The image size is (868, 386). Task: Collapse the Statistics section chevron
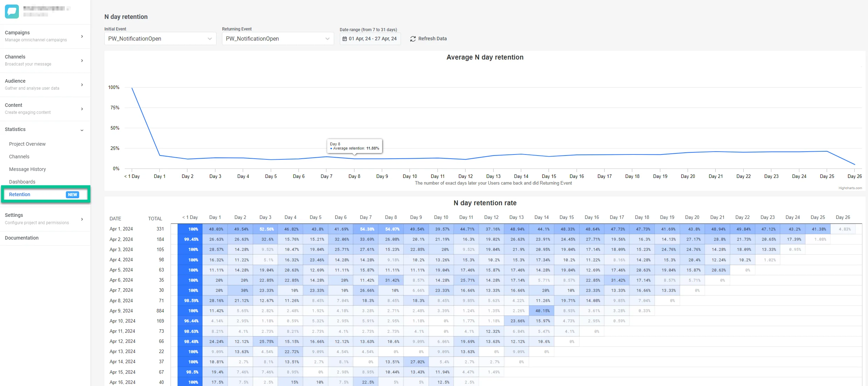(82, 130)
